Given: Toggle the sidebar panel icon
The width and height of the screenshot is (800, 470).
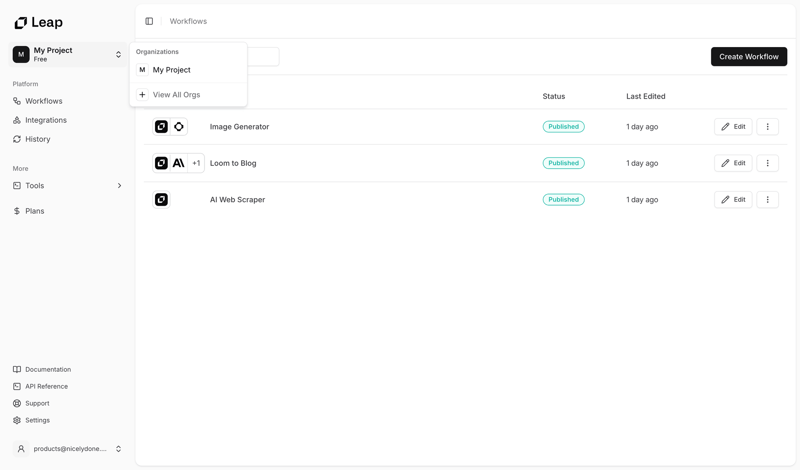Looking at the screenshot, I should point(149,21).
